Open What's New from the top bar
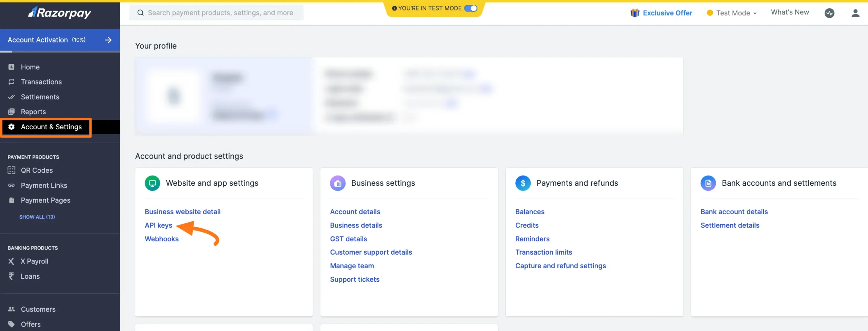Screen dimensions: 868x331 coord(790,12)
